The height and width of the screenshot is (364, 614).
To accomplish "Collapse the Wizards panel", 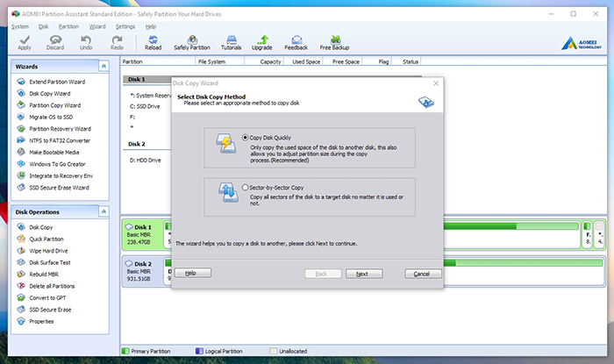I will tap(104, 67).
